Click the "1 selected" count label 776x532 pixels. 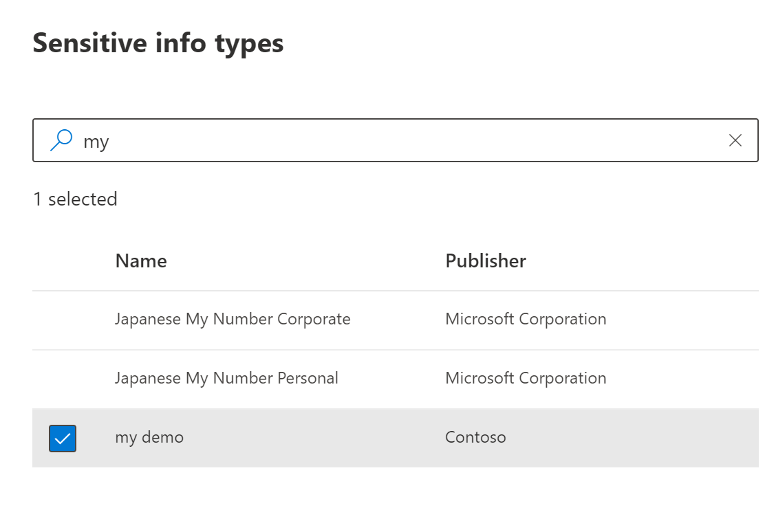click(x=75, y=199)
